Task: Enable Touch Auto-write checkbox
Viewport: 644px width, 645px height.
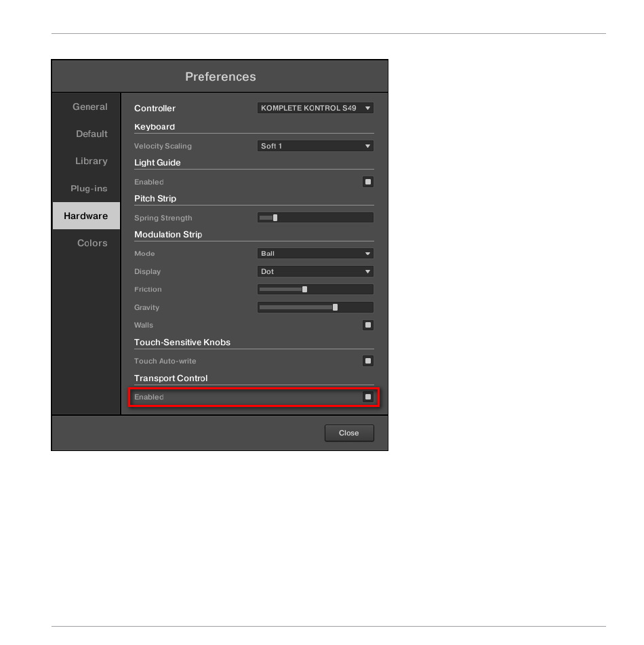Action: pyautogui.click(x=368, y=361)
